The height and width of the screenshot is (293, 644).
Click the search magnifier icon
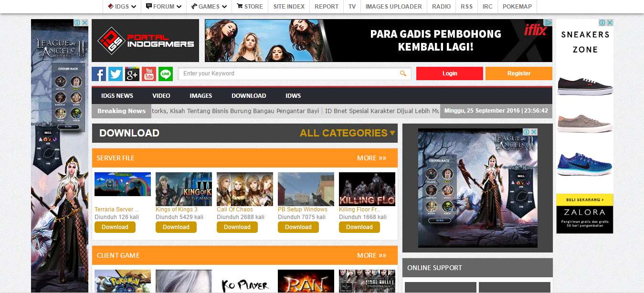[402, 73]
